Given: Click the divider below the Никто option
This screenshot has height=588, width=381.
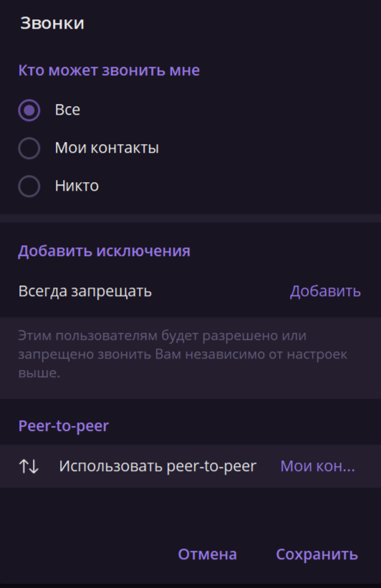Looking at the screenshot, I should coord(190,218).
